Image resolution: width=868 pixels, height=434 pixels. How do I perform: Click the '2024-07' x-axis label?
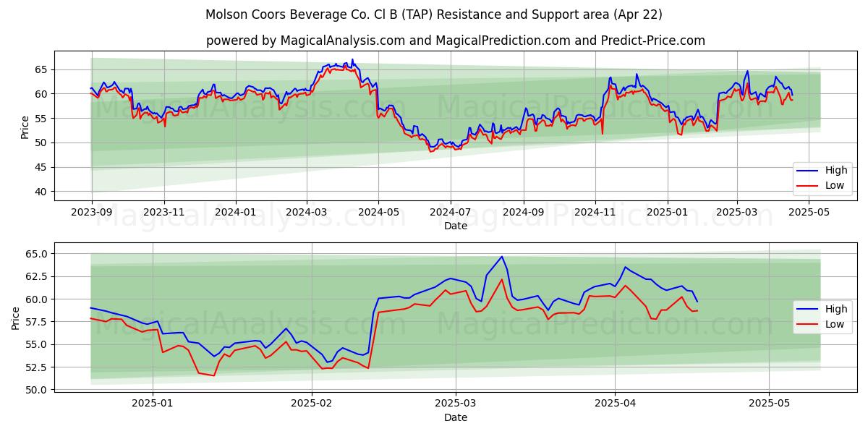click(x=451, y=212)
